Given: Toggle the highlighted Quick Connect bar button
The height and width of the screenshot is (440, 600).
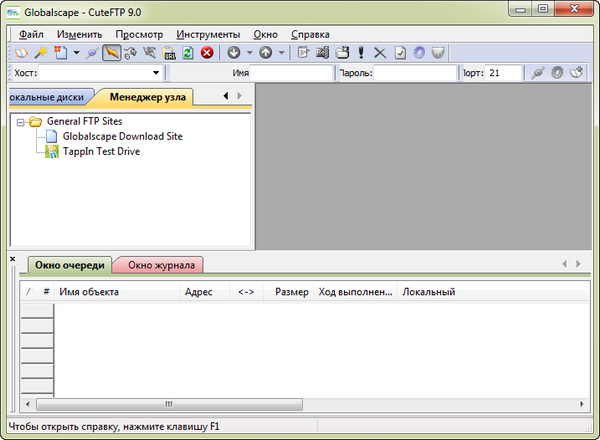Looking at the screenshot, I should pos(112,53).
